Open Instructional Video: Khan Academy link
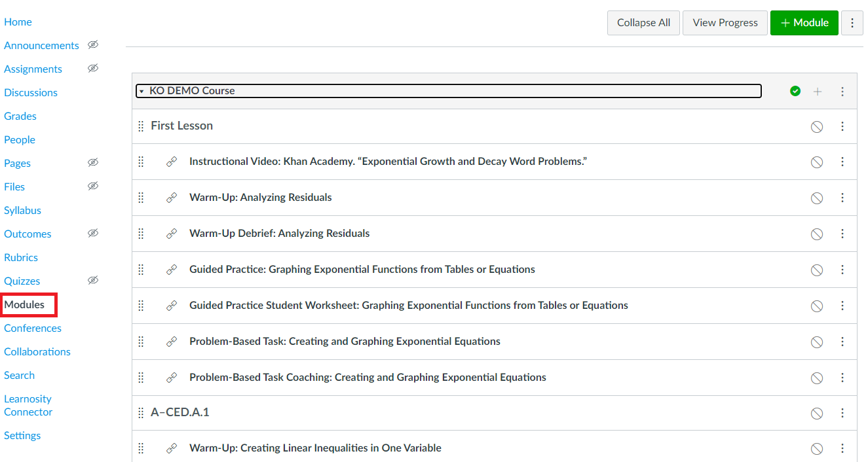 pos(388,162)
